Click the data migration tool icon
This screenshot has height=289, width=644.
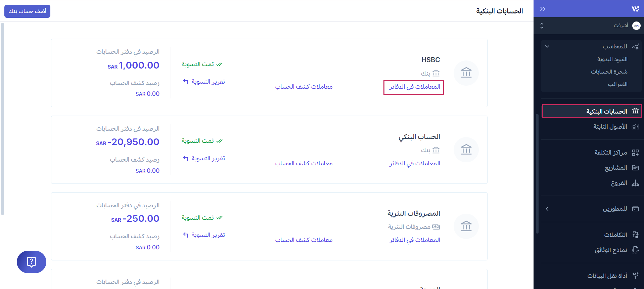[x=635, y=276]
